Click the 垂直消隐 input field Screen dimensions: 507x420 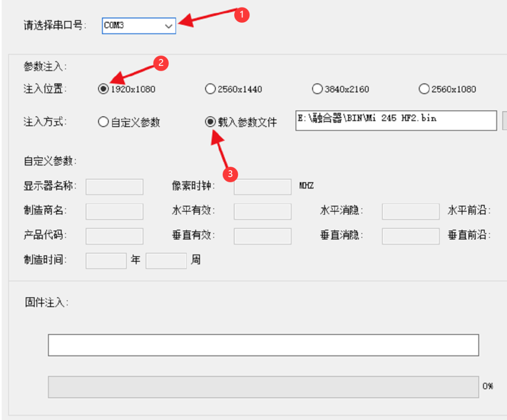[x=410, y=236]
